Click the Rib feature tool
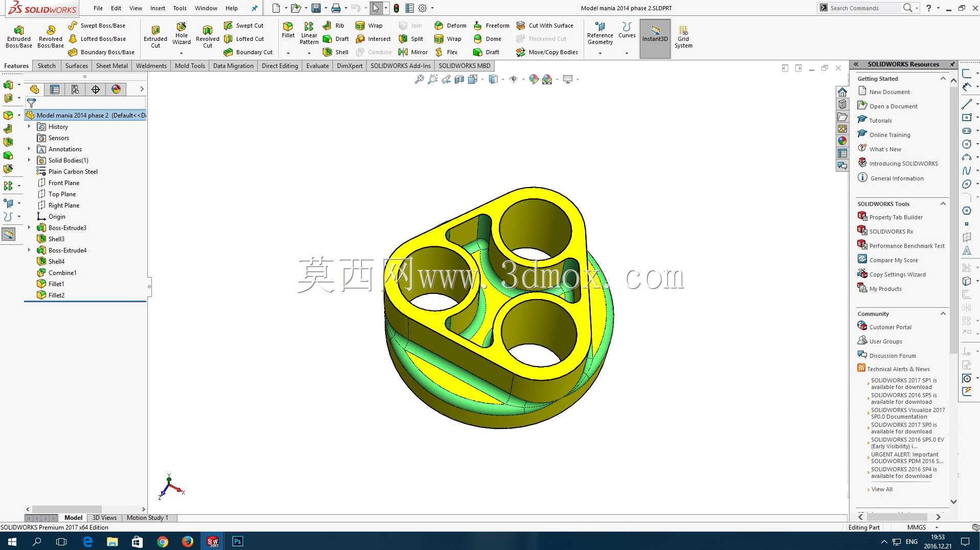980x550 pixels. 333,26
